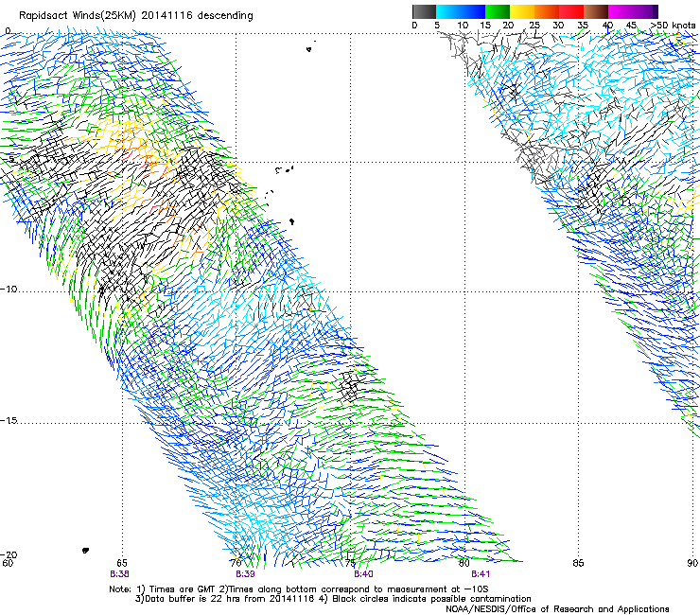Click longitude axis label '65'

coord(122,563)
